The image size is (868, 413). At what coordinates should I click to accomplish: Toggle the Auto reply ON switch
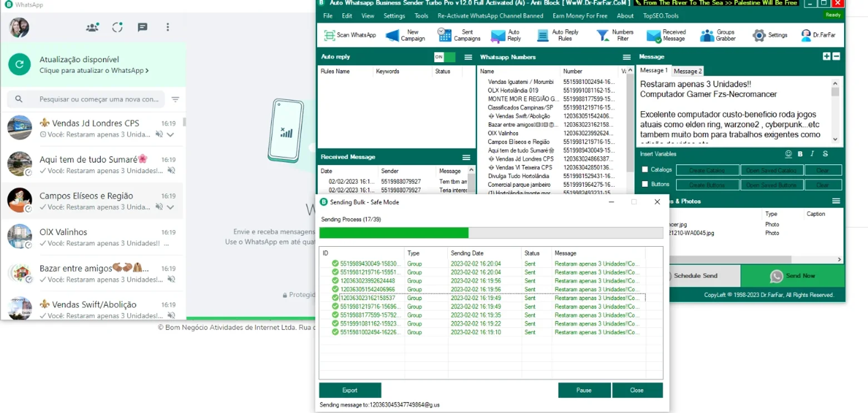click(445, 57)
